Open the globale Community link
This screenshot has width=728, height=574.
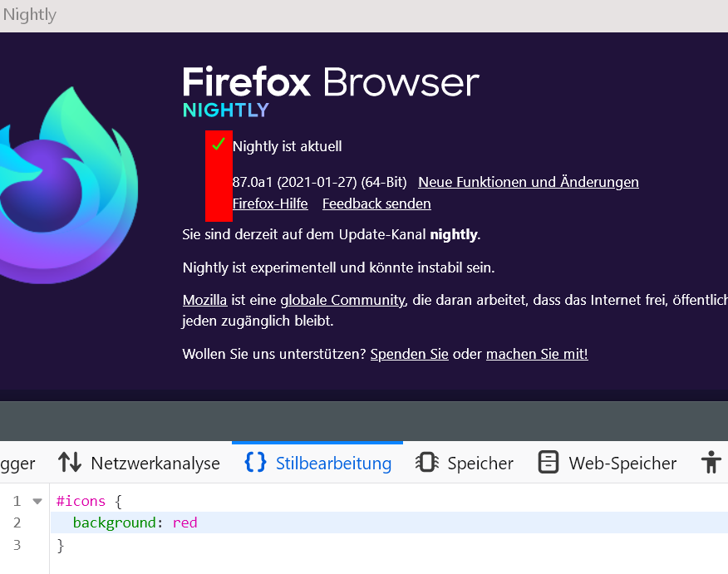click(343, 300)
